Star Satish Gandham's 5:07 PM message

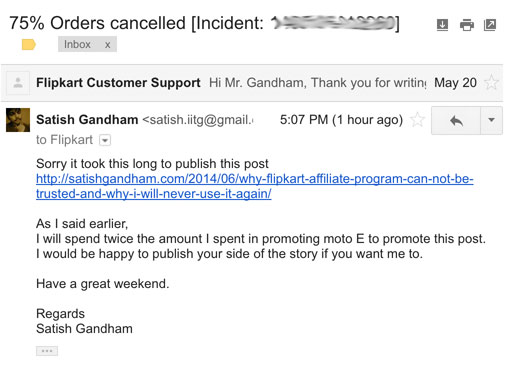coord(417,120)
